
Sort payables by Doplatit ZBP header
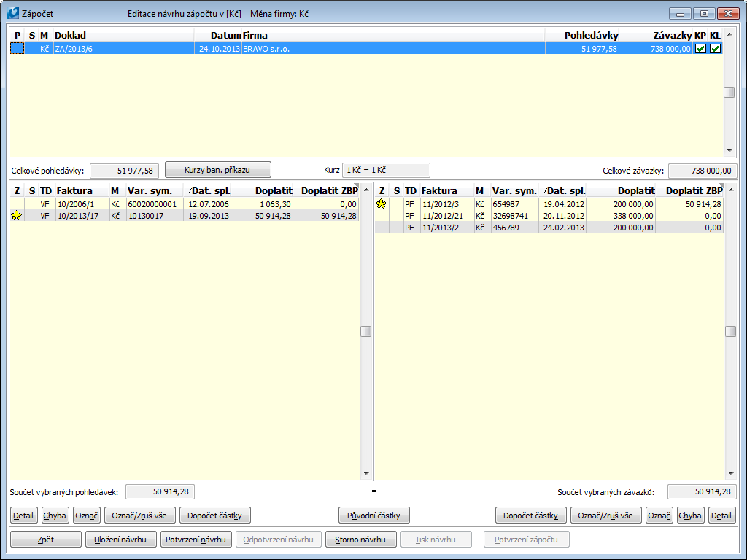tap(690, 190)
